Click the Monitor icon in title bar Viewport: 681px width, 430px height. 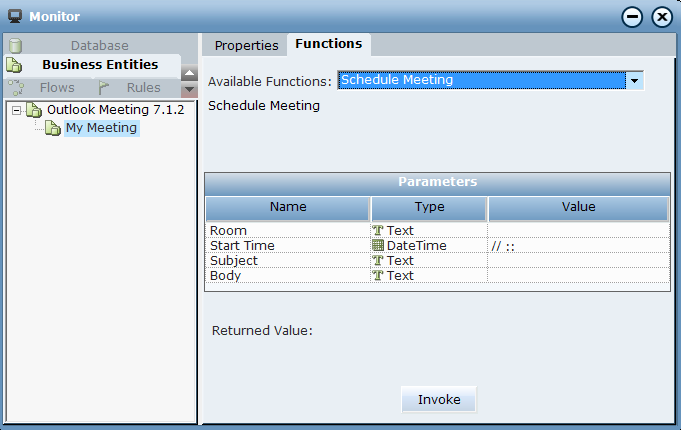[15, 16]
